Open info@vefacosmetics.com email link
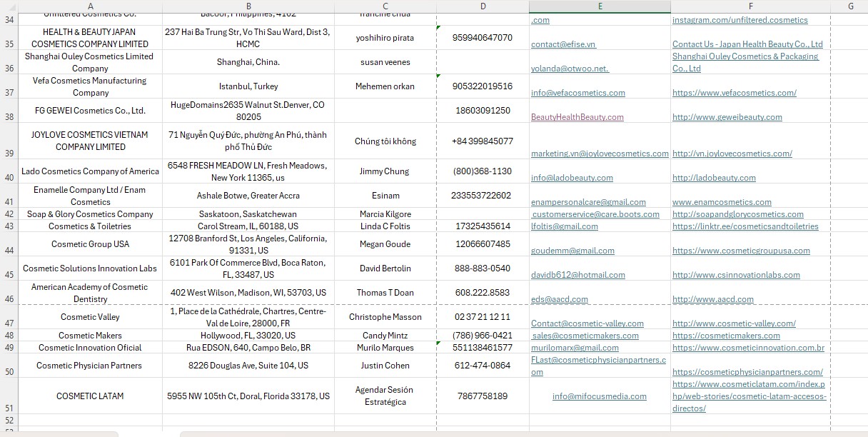The height and width of the screenshot is (437, 868). click(578, 93)
